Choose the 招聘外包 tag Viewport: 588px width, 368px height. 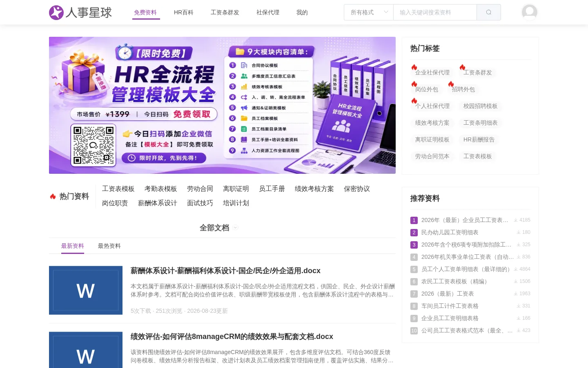(463, 89)
